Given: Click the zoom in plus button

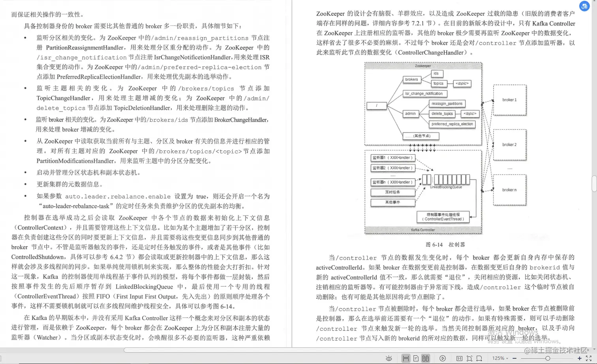Looking at the screenshot, I should pyautogui.click(x=580, y=359).
